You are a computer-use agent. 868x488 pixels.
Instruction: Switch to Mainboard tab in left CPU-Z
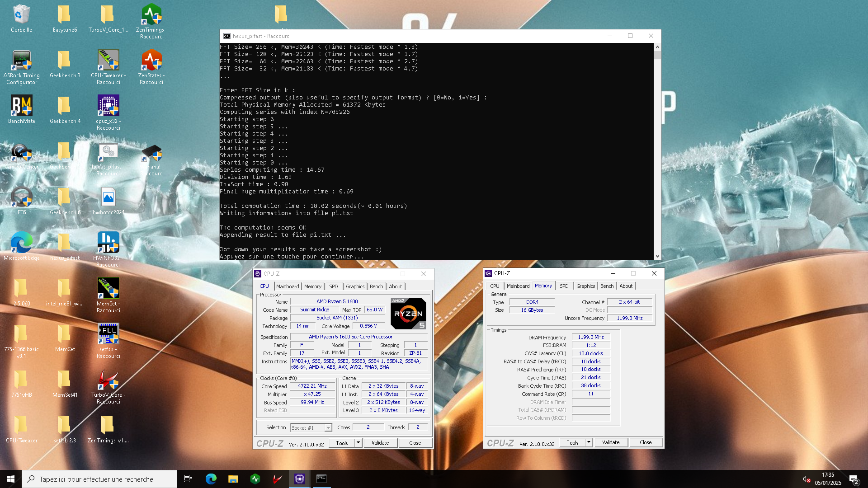[x=288, y=286]
